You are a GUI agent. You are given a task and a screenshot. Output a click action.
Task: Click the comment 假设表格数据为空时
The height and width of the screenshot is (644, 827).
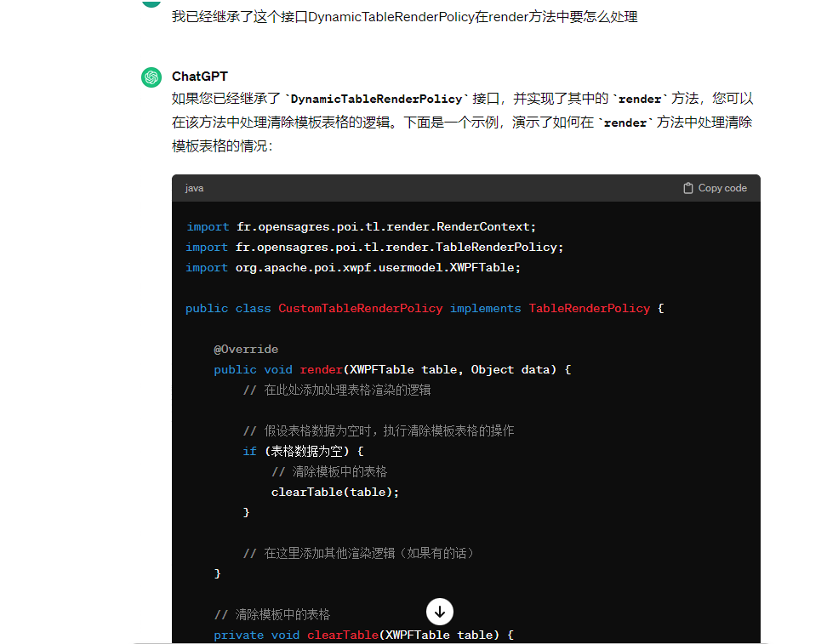tap(378, 431)
